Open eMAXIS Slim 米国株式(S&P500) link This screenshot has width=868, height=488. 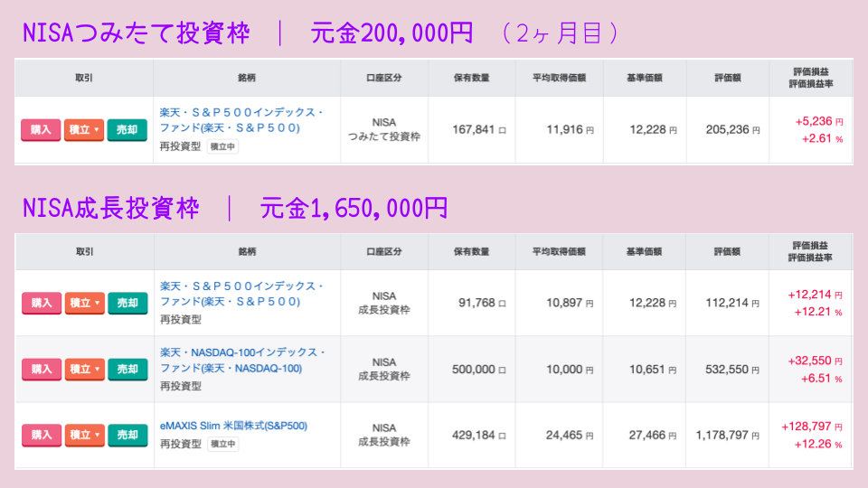click(233, 426)
